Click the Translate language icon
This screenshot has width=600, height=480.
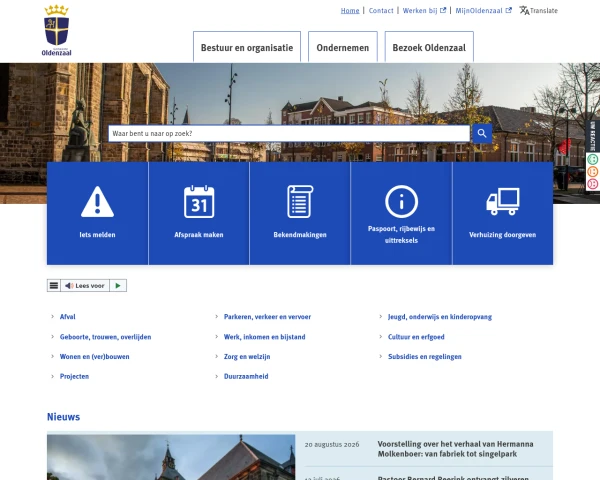(x=524, y=10)
